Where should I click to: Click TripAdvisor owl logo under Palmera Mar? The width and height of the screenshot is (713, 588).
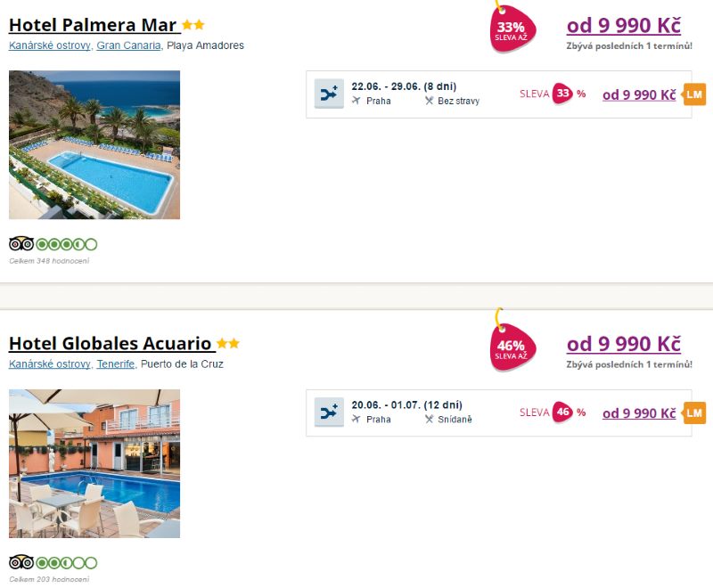tap(21, 244)
